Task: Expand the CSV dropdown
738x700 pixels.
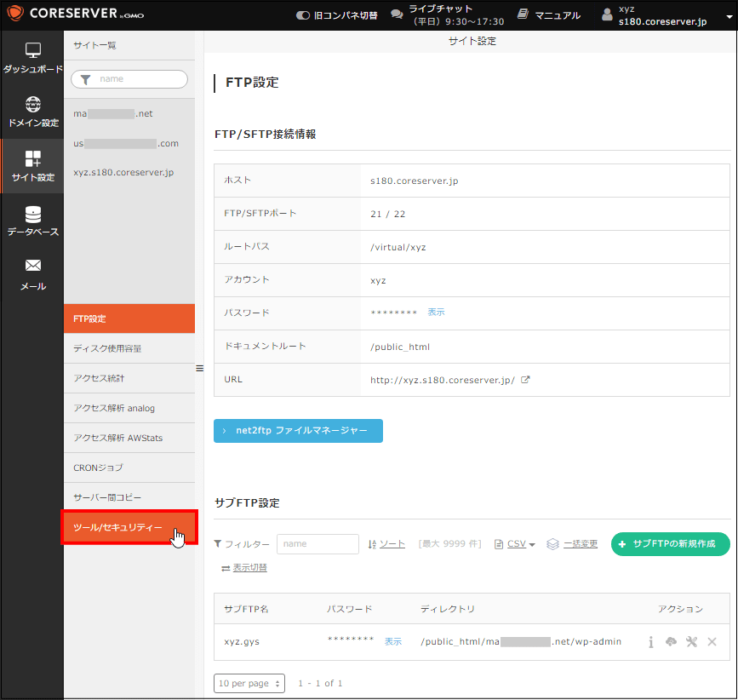Action: coord(532,545)
